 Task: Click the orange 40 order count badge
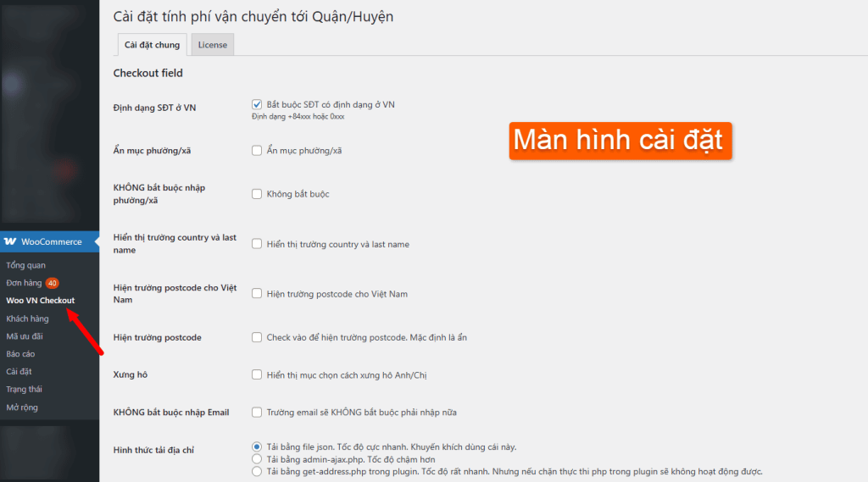[53, 283]
